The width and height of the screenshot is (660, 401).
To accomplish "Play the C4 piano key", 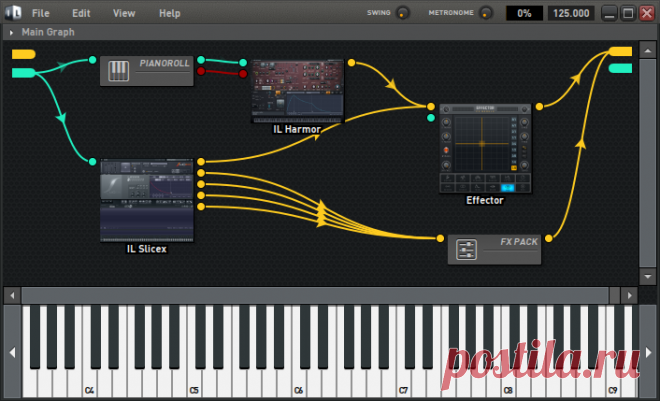I will point(89,385).
